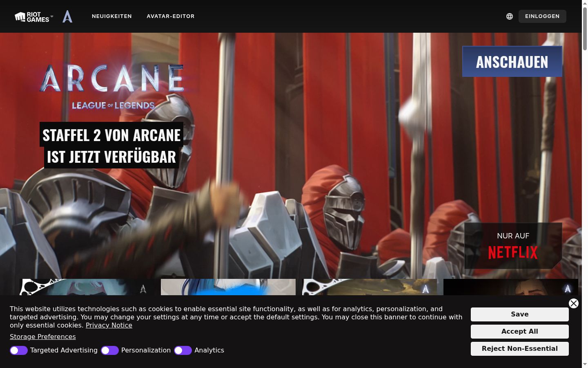This screenshot has height=368, width=588.
Task: Open the Riot Games logo menu
Action: [32, 16]
